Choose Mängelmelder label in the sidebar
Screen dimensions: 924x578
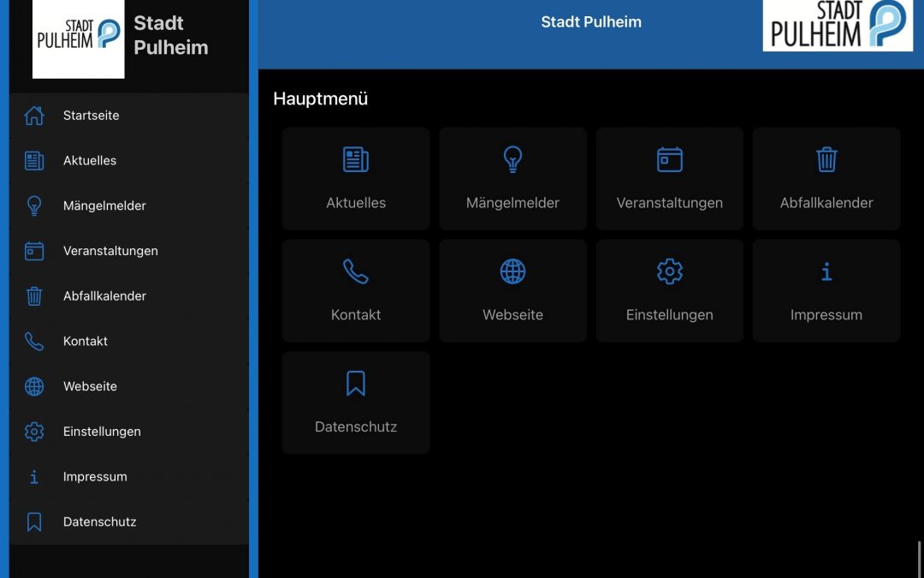coord(104,206)
